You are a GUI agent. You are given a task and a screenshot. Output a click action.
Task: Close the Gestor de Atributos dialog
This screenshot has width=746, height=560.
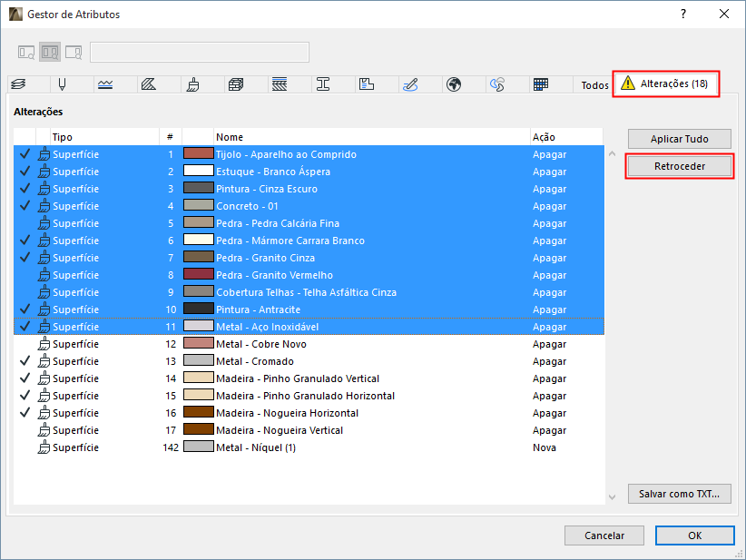724,14
